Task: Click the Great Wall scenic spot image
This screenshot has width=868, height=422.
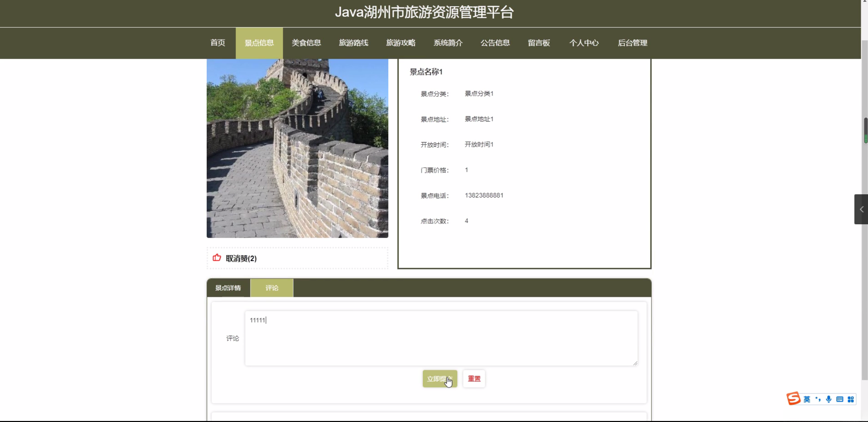Action: click(297, 148)
